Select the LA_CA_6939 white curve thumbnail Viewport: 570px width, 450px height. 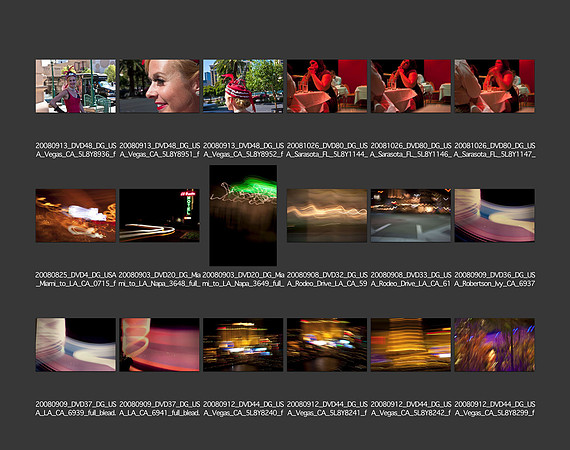coord(76,345)
